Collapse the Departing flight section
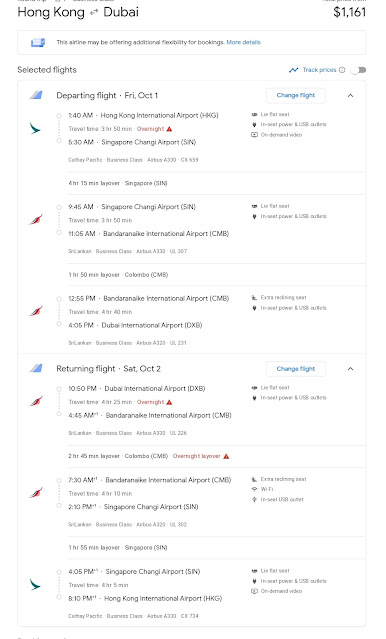This screenshot has width=386, height=639. coord(350,95)
